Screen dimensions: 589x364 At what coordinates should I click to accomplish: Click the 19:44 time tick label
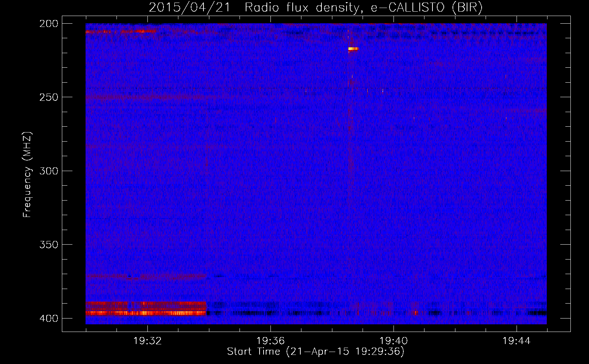517,341
